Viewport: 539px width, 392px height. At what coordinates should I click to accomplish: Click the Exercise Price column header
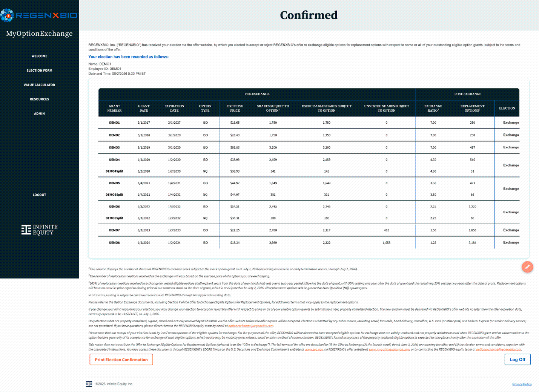pyautogui.click(x=235, y=109)
